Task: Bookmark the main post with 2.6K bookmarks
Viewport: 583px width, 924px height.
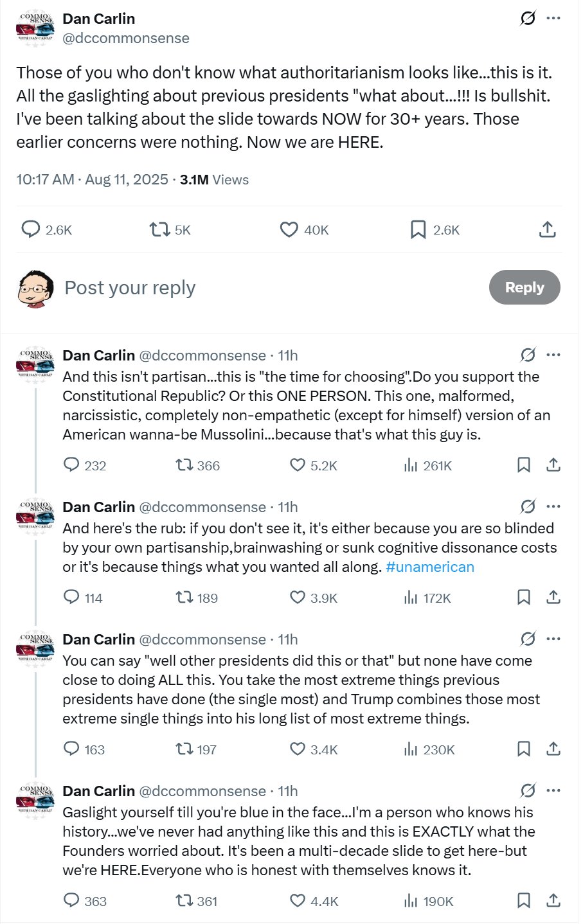Action: 418,229
